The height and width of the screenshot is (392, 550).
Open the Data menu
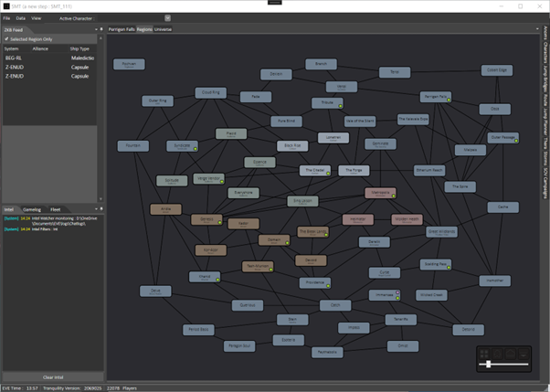click(20, 17)
